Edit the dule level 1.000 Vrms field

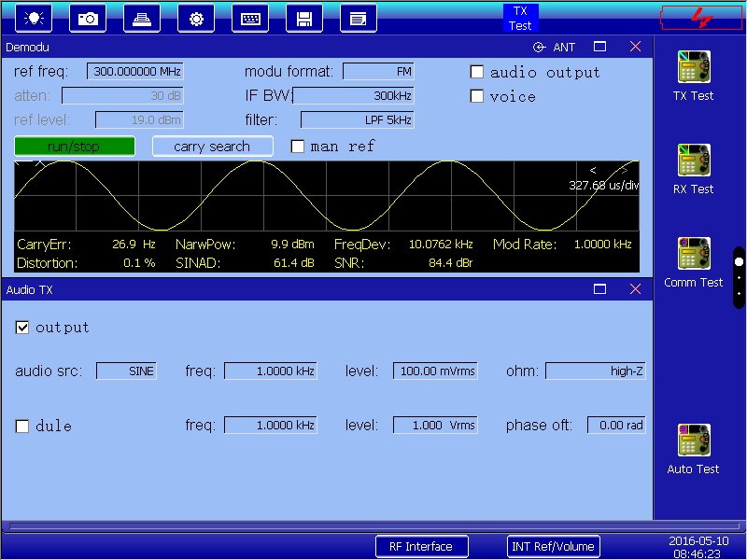tap(435, 426)
